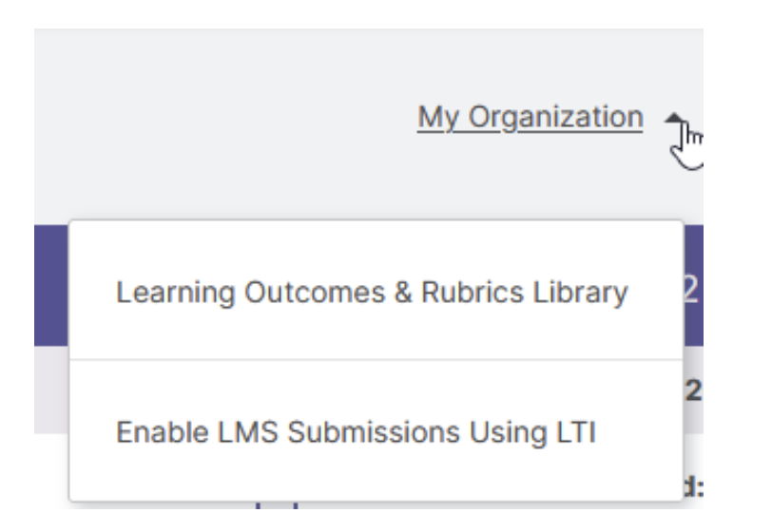The width and height of the screenshot is (772, 532).
Task: Click the blue element peeking below the dropdown
Action: click(x=277, y=505)
